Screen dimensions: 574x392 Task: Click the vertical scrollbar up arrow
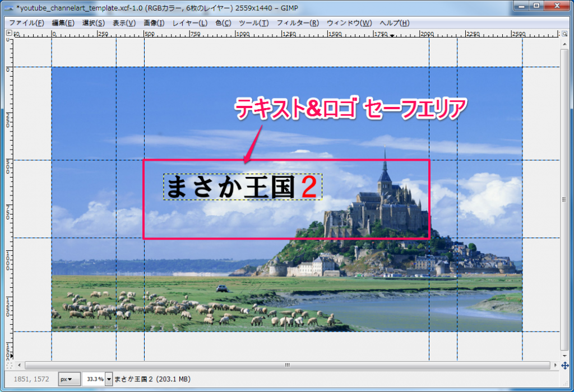(564, 44)
